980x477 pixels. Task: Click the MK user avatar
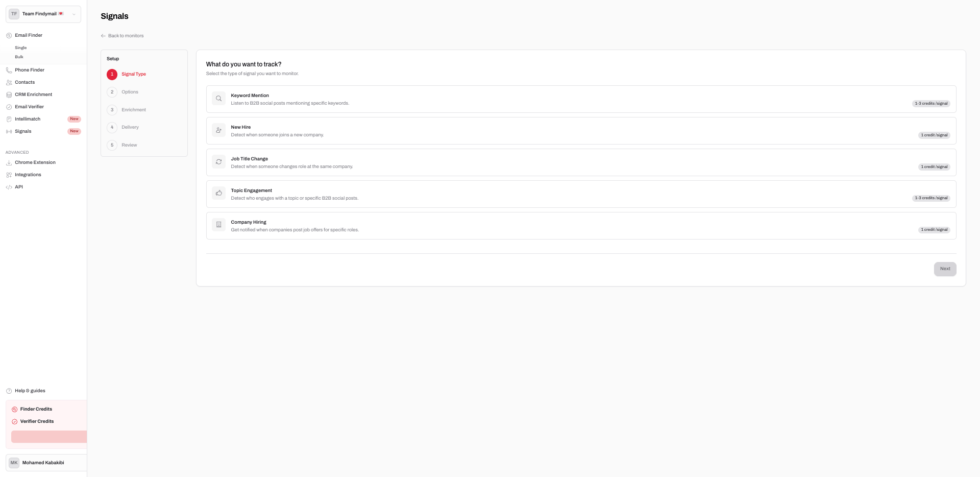tap(14, 463)
